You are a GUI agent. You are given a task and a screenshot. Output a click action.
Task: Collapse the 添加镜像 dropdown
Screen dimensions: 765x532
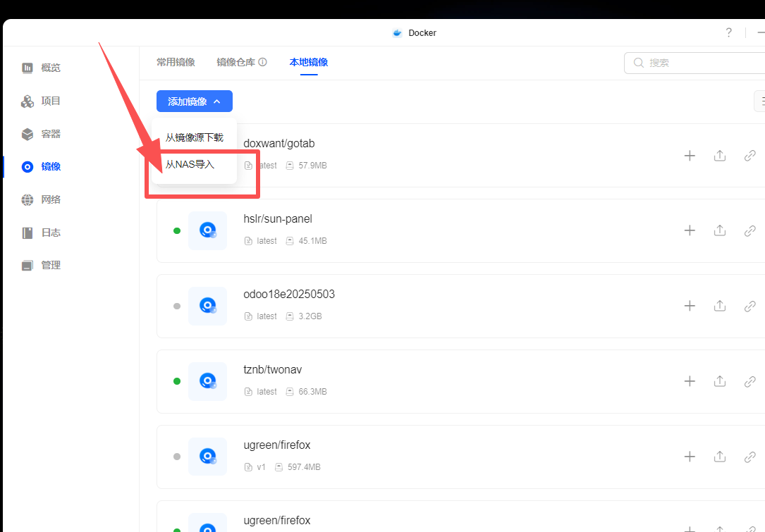194,101
